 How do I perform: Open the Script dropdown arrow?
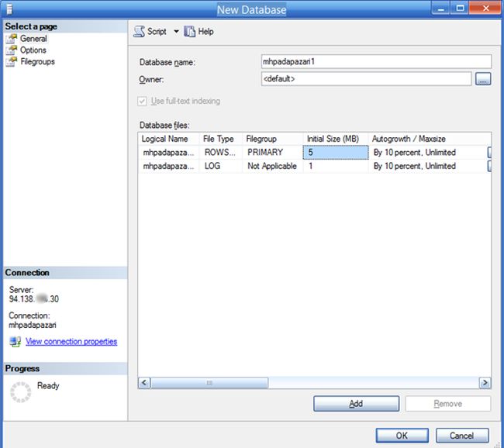point(176,32)
